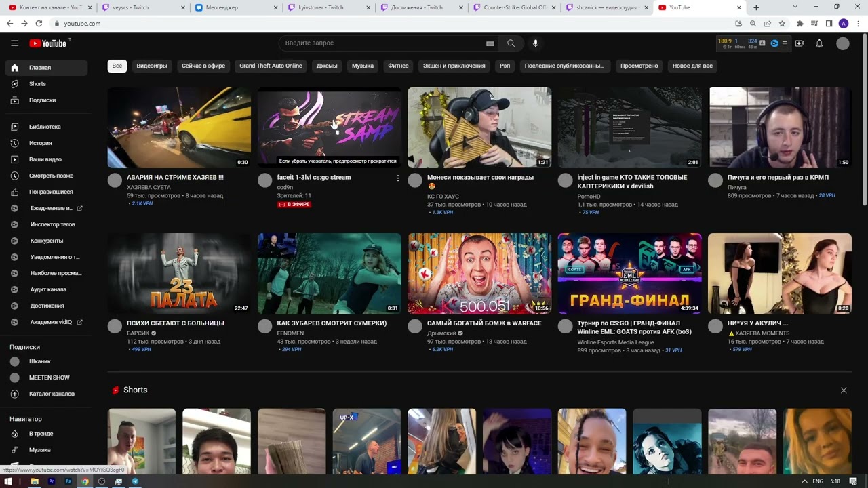Open Смотреть позже playlist

[46, 176]
